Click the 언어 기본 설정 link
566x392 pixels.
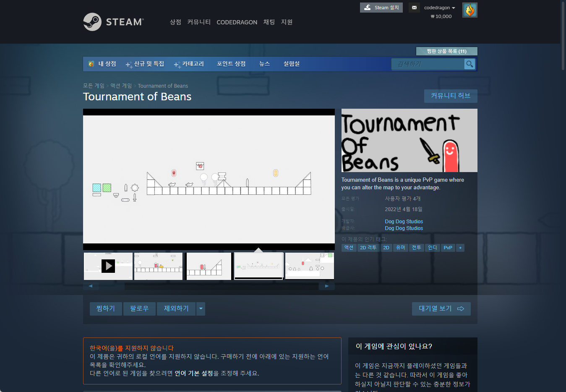(x=194, y=373)
